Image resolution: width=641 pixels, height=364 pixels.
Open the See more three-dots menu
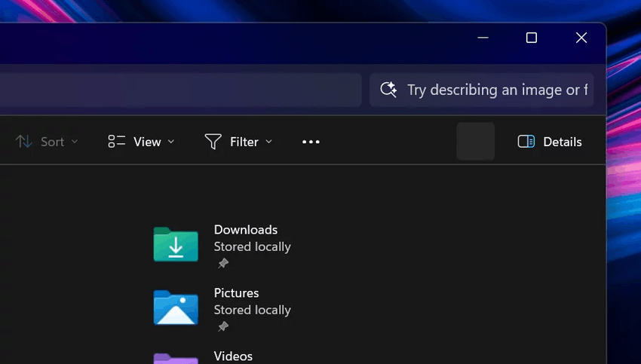click(311, 142)
